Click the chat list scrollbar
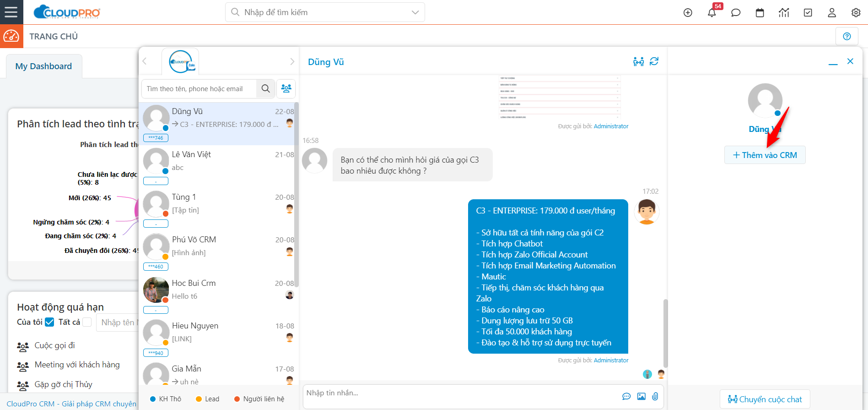The height and width of the screenshot is (410, 868). coord(296,195)
